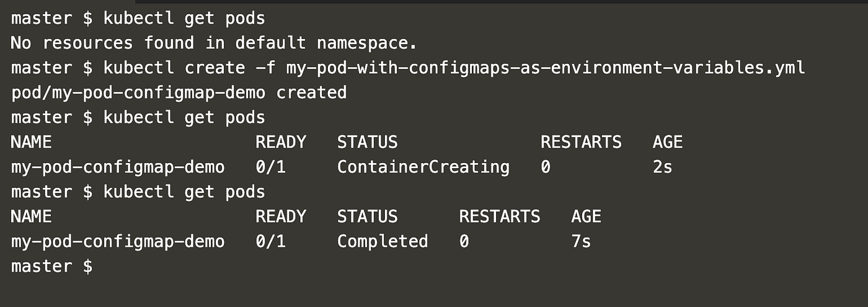Click the first STATUS column header
The width and height of the screenshot is (868, 307).
(x=367, y=142)
